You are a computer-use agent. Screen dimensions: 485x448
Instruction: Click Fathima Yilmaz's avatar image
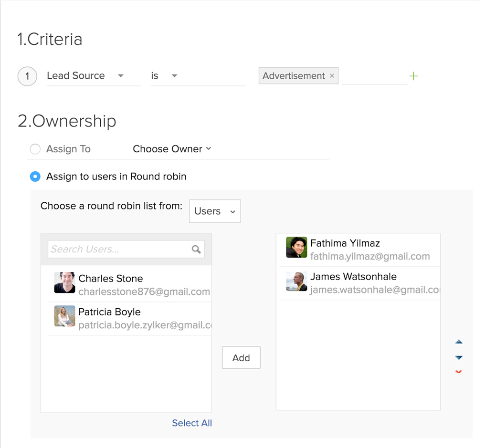(296, 247)
